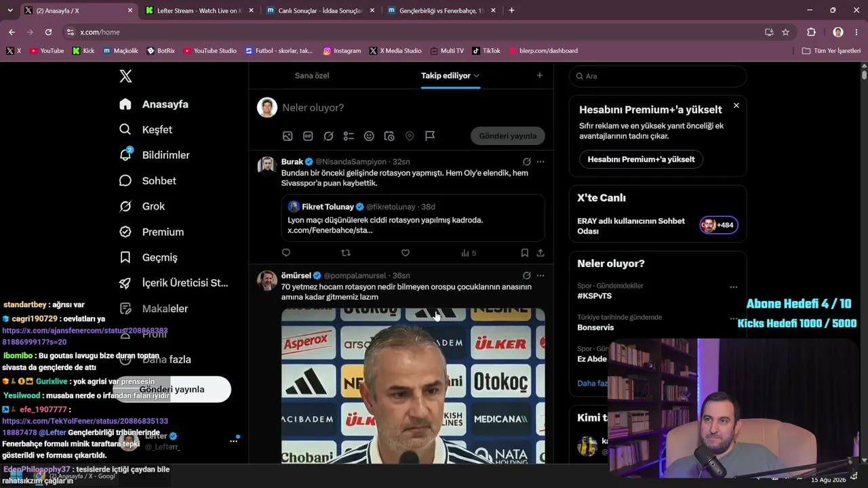Switch to the Lefter Stream browser tab
The width and height of the screenshot is (868, 488).
(198, 10)
